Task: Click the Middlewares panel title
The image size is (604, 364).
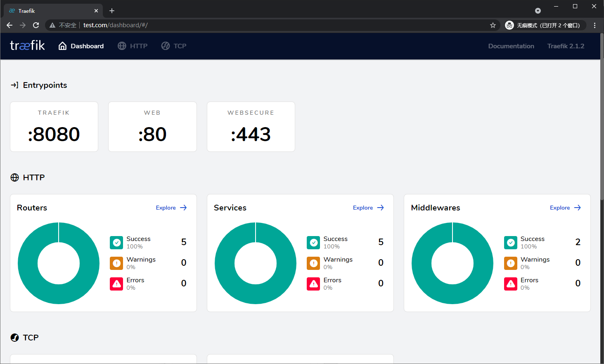Action: [x=436, y=208]
